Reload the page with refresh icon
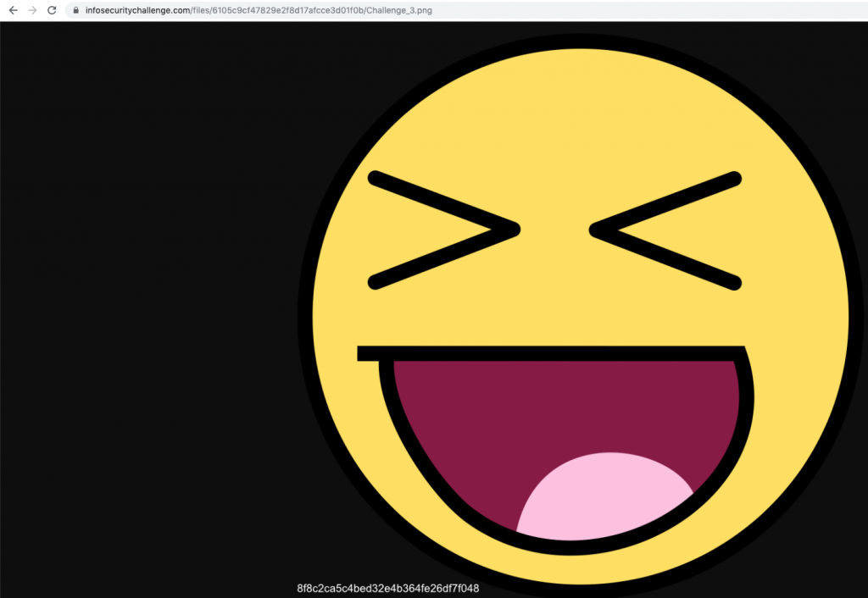 (52, 10)
